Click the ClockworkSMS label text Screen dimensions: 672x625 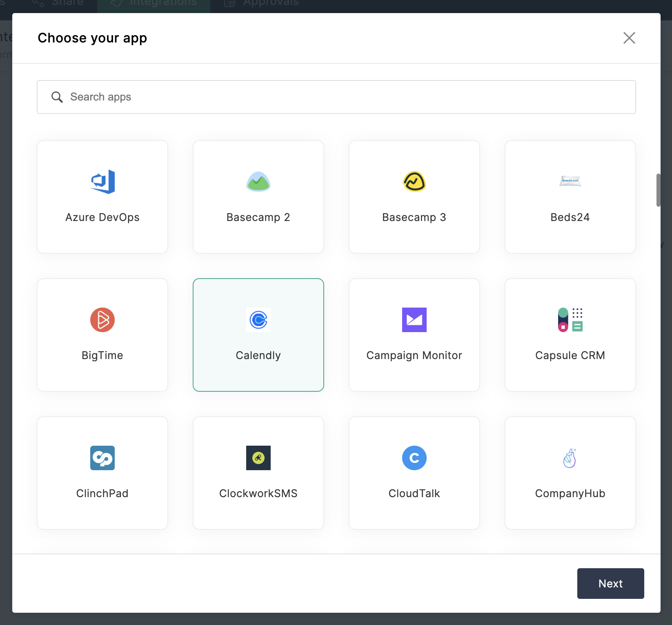click(x=258, y=493)
